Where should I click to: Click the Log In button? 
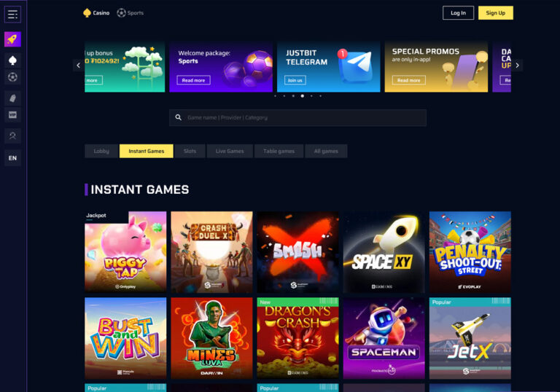click(458, 13)
